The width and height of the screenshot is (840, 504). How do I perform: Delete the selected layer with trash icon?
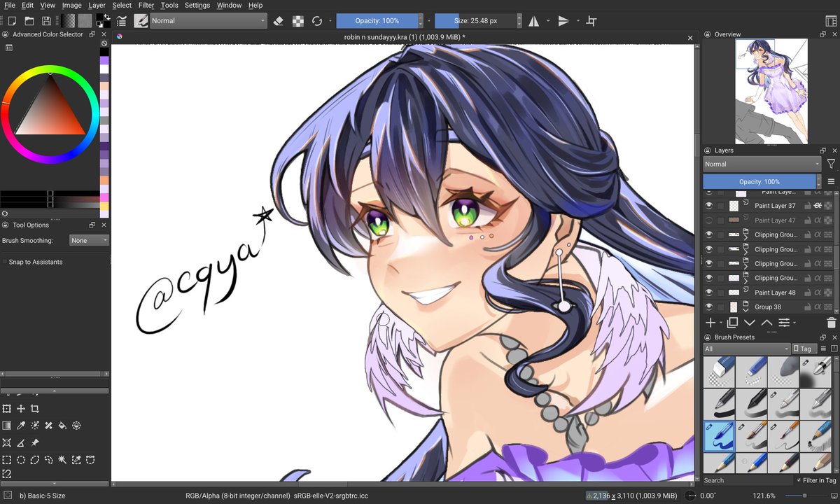[x=831, y=323]
